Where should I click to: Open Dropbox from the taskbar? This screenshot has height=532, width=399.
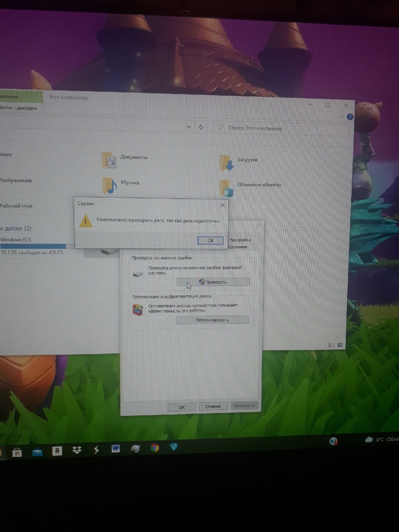point(77,450)
